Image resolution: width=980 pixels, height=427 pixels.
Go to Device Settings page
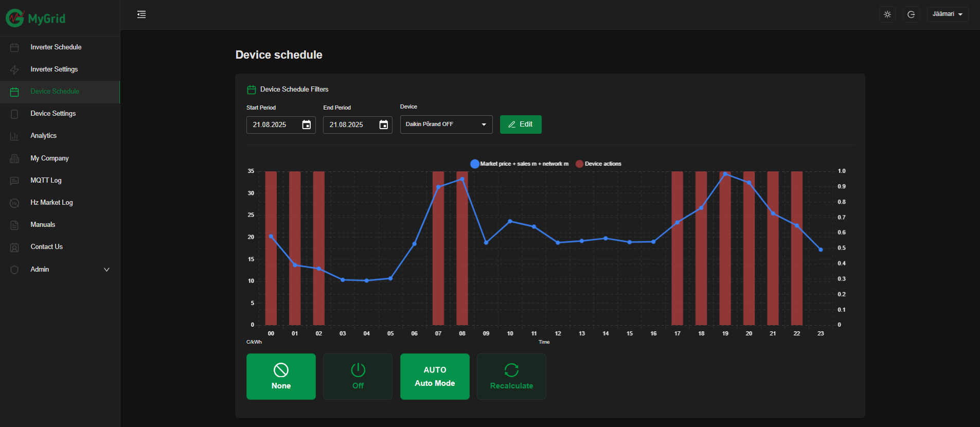[53, 114]
